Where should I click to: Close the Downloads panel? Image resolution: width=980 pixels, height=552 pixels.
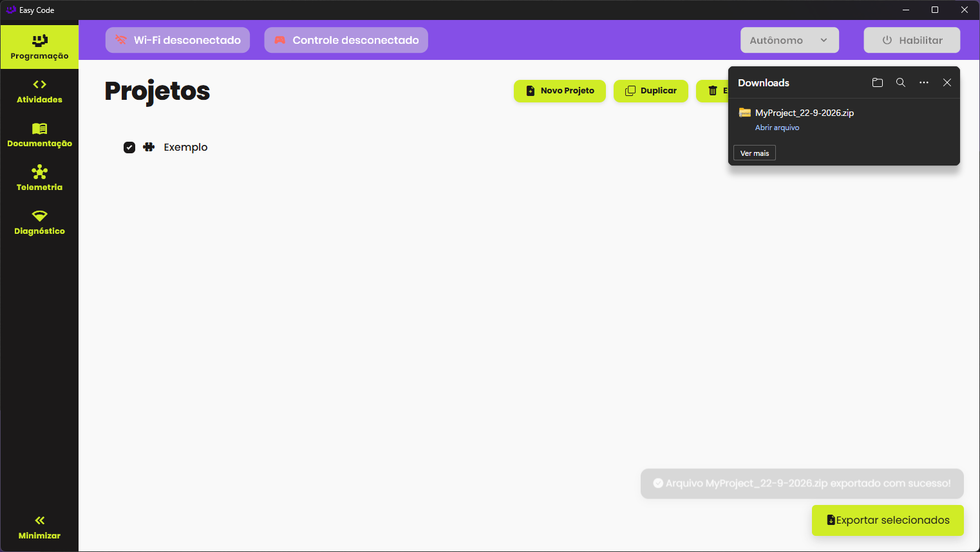click(947, 82)
